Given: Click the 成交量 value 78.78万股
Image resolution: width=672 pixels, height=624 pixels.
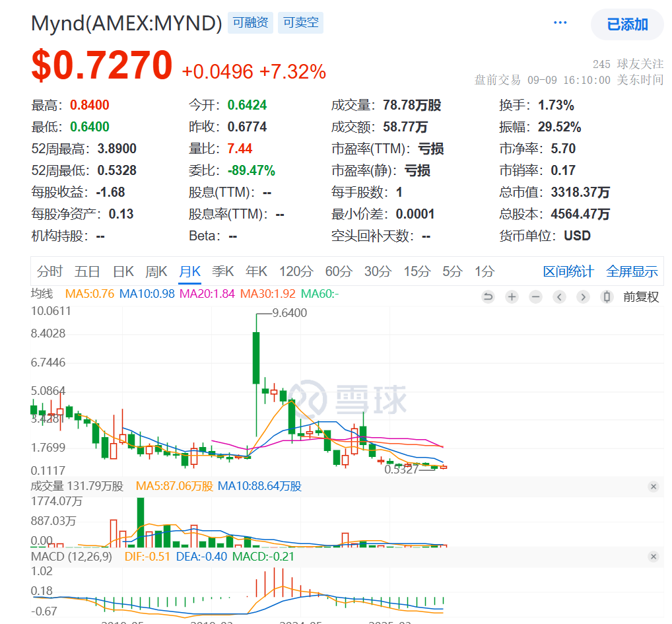Looking at the screenshot, I should 412,105.
